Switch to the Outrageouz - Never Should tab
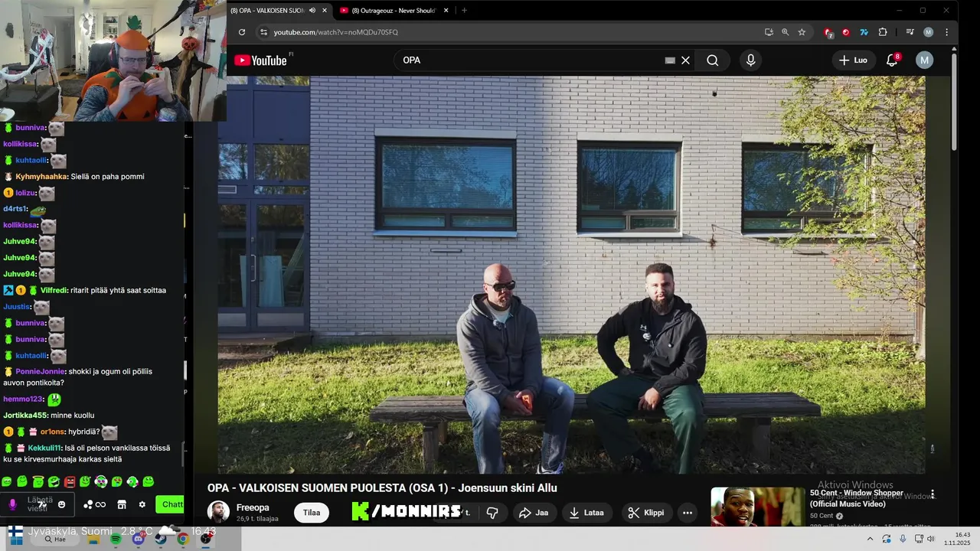Screen dimensions: 980x551 tap(394, 11)
